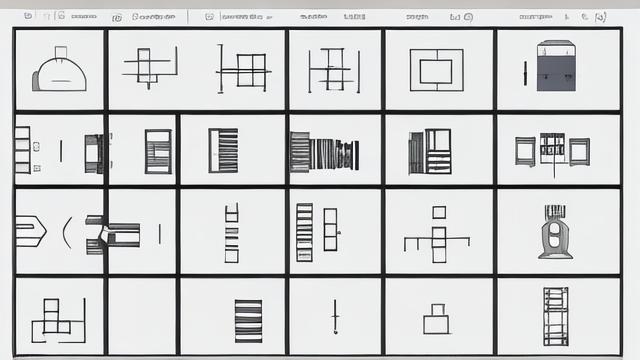Open the toolbar menu label right of center
This screenshot has width=640, height=360.
[x=354, y=17]
